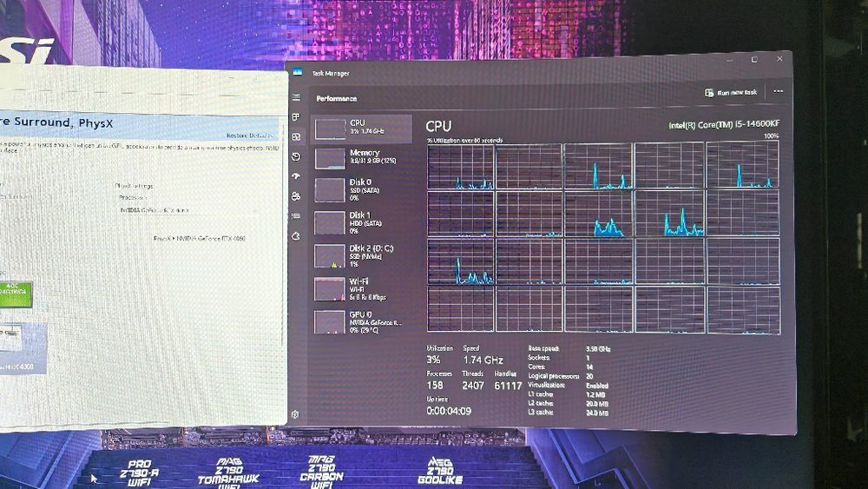
Task: Click the L3 cache value '24.0 MB'
Action: click(597, 413)
